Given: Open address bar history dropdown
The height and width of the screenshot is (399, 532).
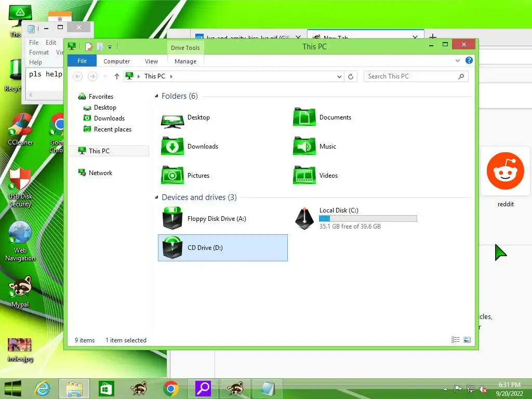Looking at the screenshot, I should [339, 77].
